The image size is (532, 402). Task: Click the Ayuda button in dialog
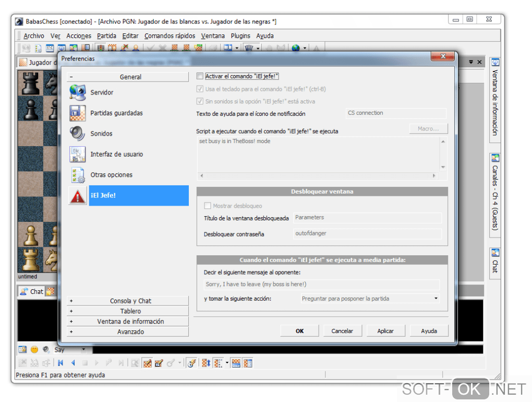[x=429, y=330]
